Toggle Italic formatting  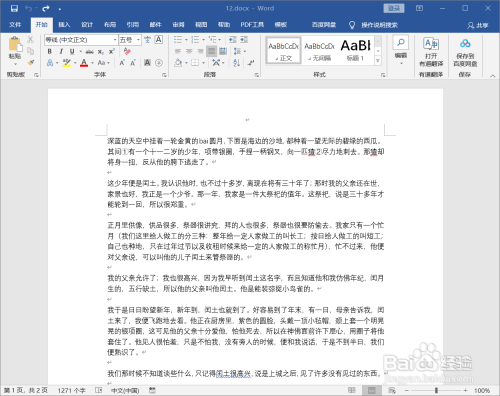[x=61, y=51]
